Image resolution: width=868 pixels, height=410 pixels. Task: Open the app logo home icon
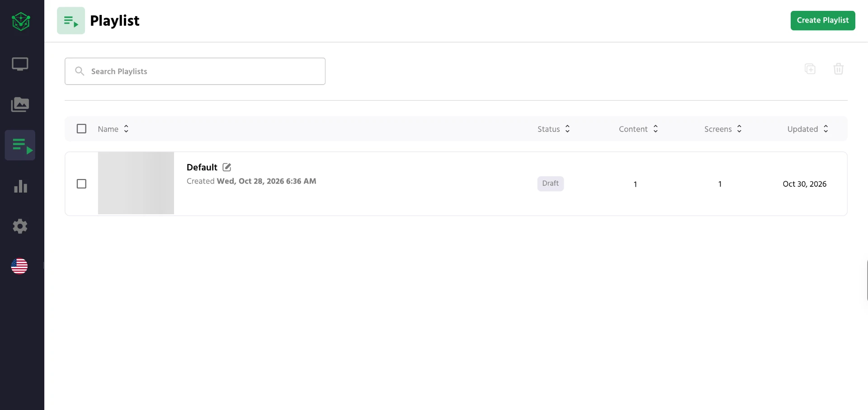click(x=21, y=21)
